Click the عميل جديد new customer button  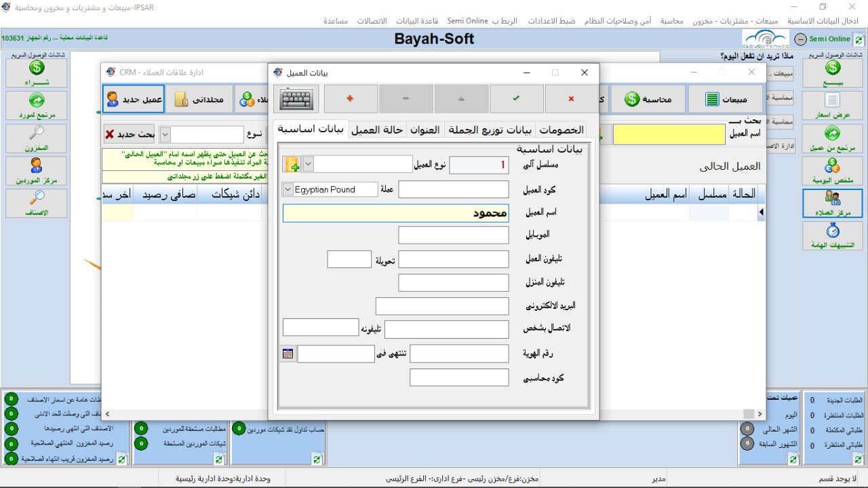(x=133, y=98)
